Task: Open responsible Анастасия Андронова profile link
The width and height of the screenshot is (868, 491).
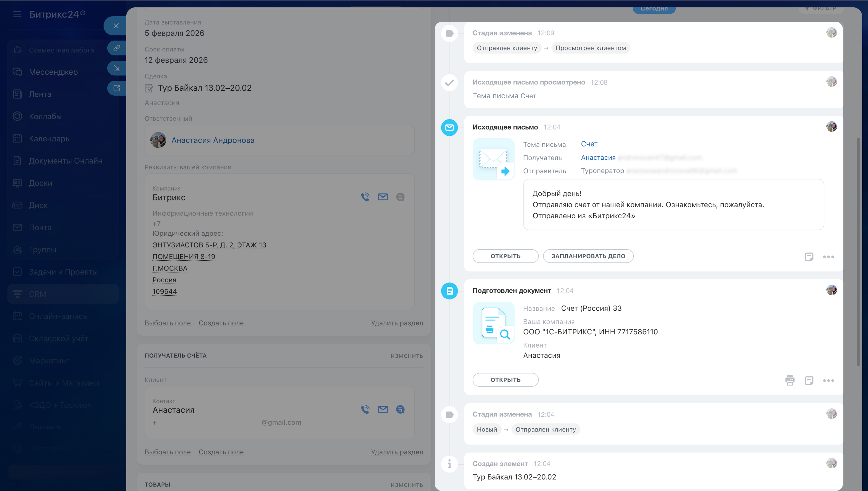Action: 213,140
